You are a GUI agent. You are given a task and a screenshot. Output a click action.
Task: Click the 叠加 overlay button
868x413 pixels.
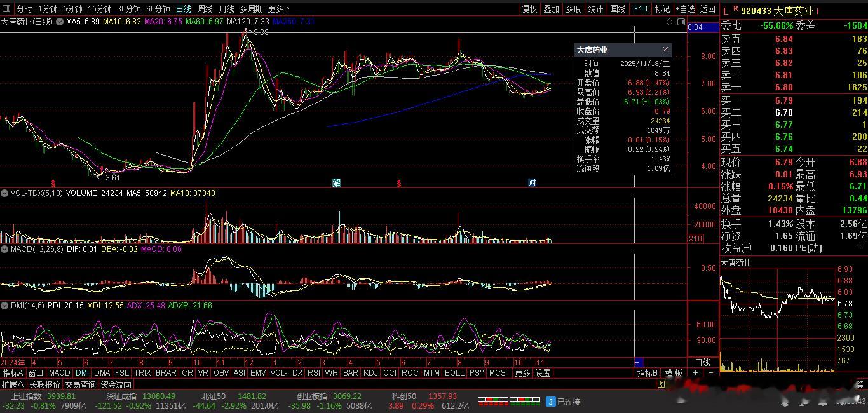click(x=551, y=9)
